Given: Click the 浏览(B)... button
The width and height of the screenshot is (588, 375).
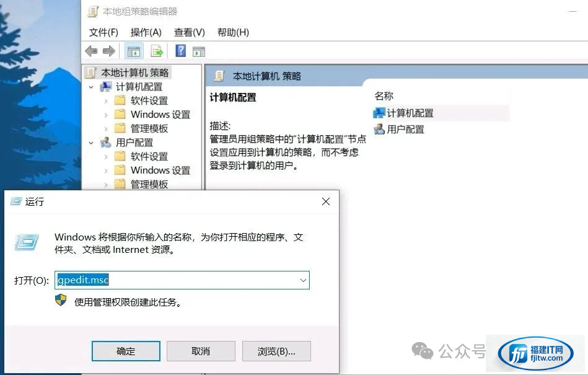Looking at the screenshot, I should 276,351.
